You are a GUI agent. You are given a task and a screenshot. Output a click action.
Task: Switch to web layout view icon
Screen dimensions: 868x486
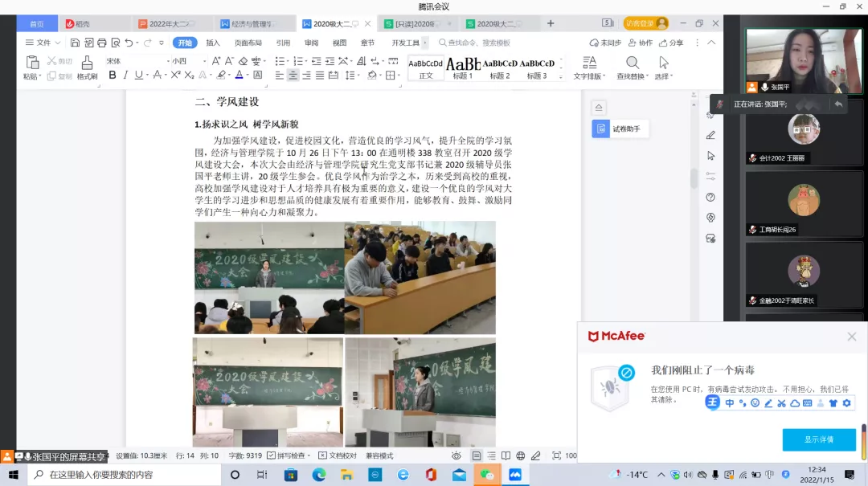click(521, 455)
